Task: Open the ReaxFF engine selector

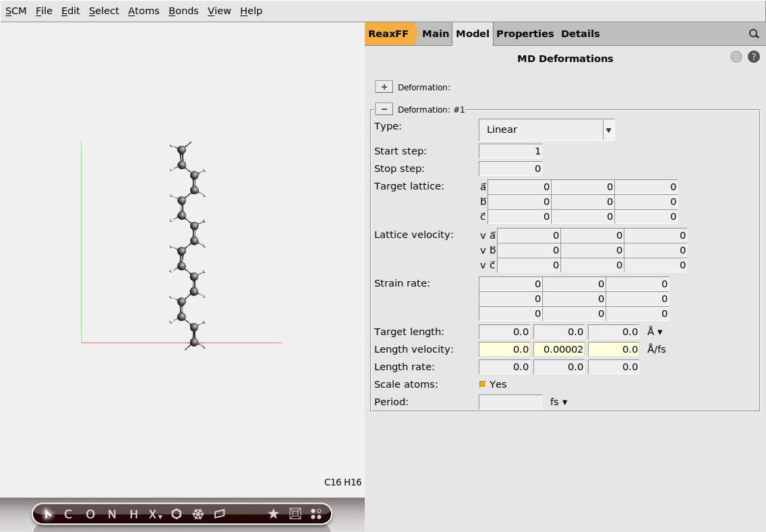Action: (x=389, y=34)
